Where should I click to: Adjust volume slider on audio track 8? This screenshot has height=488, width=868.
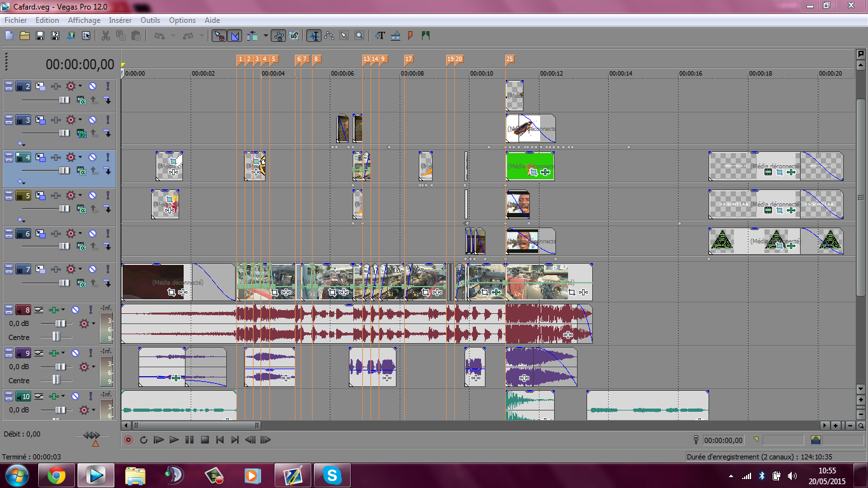(x=61, y=323)
